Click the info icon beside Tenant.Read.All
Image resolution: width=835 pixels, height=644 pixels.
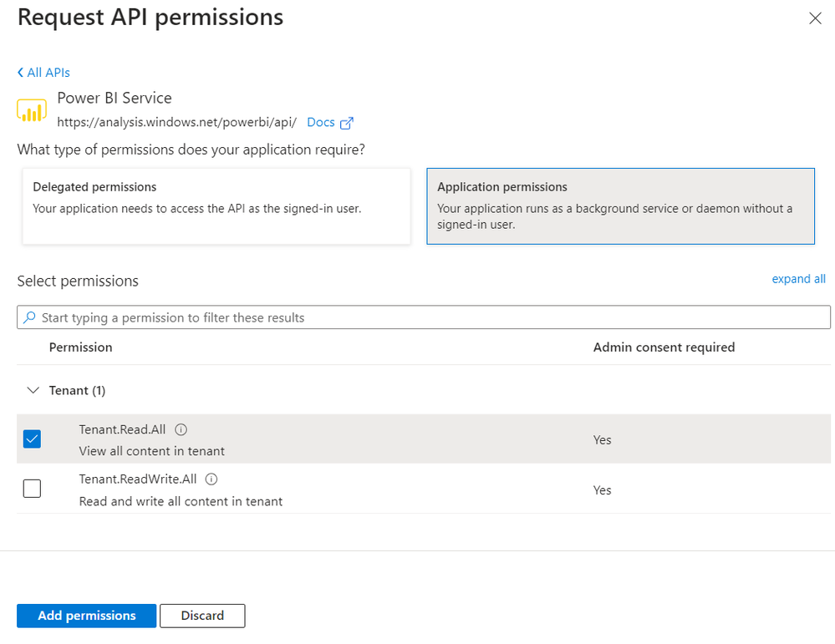[x=181, y=429]
